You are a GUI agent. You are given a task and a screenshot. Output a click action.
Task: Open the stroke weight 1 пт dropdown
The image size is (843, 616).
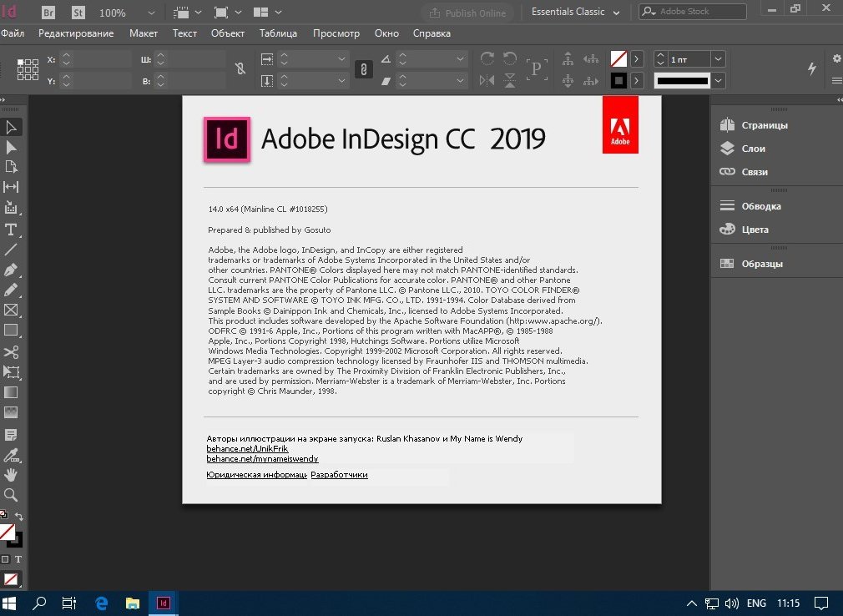(x=718, y=59)
